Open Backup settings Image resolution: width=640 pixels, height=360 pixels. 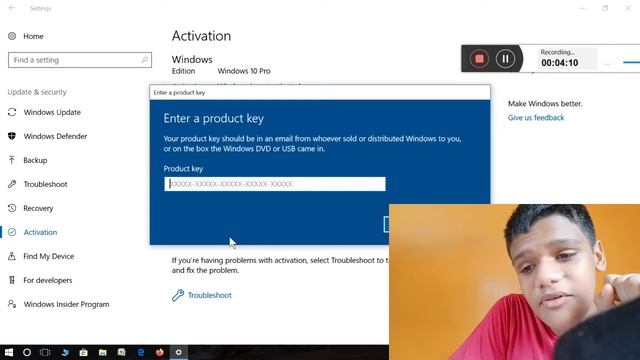35,160
